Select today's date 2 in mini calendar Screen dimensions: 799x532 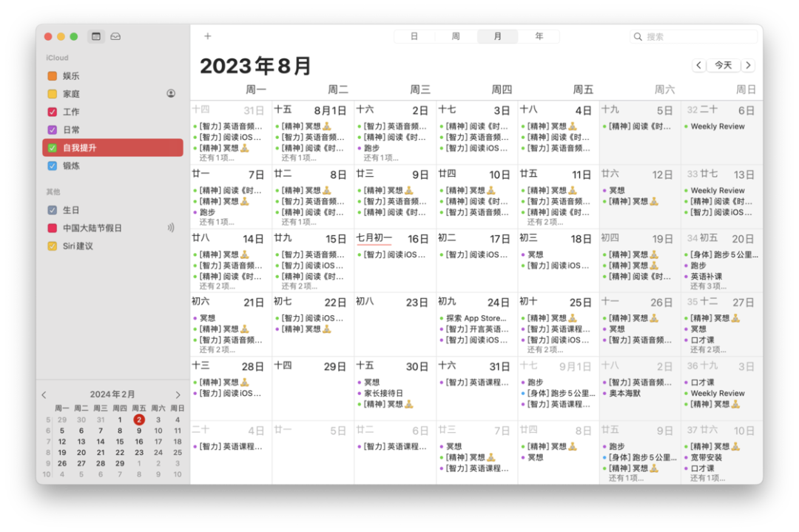tap(138, 420)
